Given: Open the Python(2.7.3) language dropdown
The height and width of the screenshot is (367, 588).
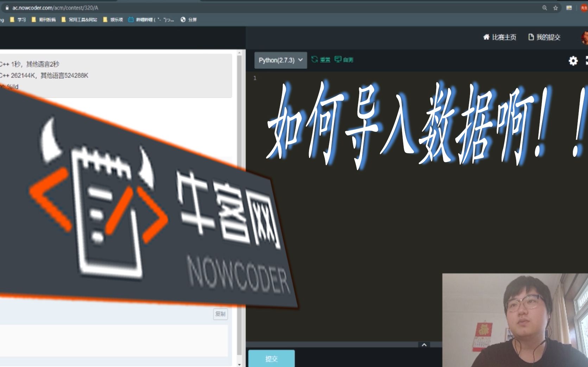Looking at the screenshot, I should (x=280, y=60).
